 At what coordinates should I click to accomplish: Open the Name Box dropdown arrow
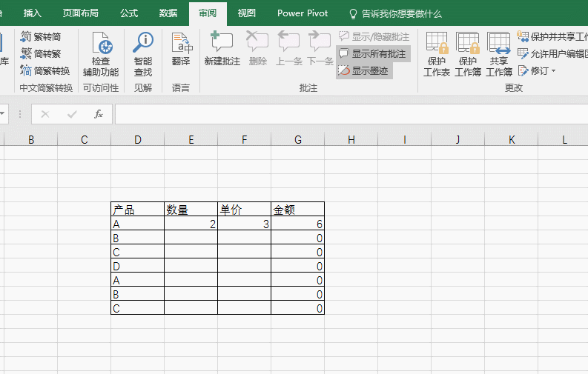pyautogui.click(x=4, y=114)
